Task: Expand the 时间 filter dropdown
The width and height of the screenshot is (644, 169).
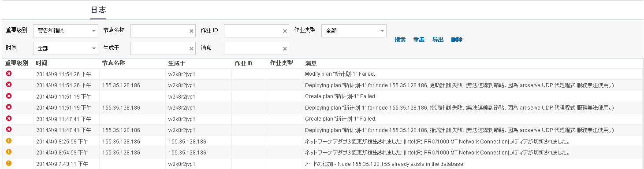Action: (x=66, y=48)
